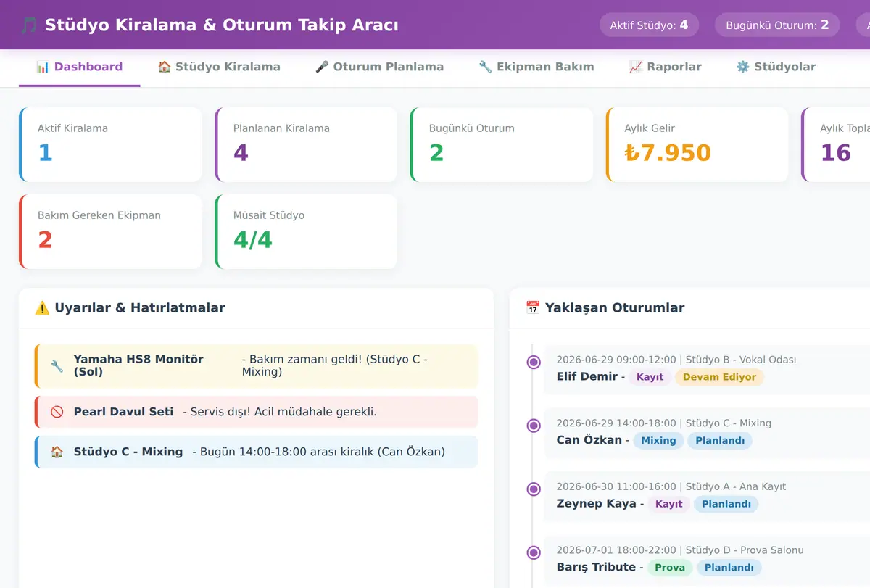Click the Kayıt tag on Elif Demir session
Screen dimensions: 870x588
650,377
